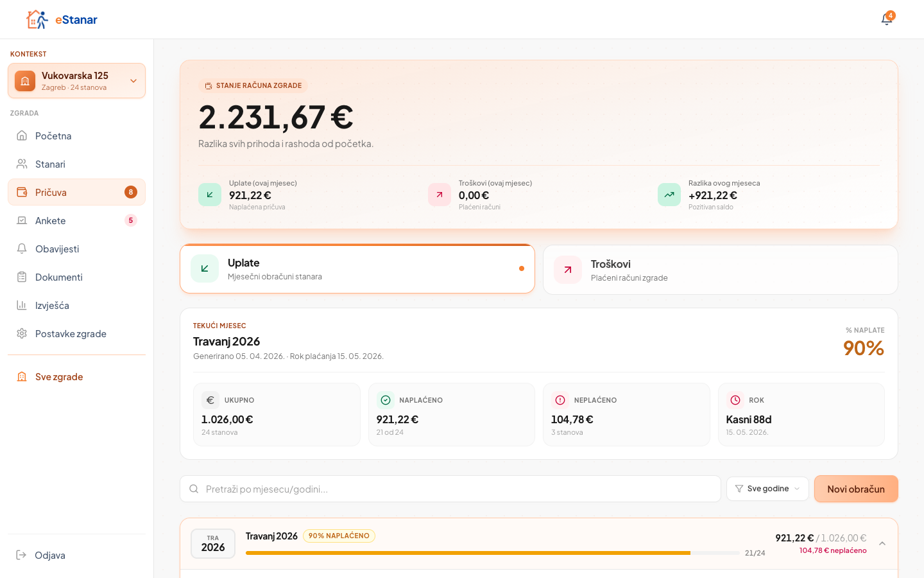Click the Ukupno 1.026,00 € value
Image resolution: width=924 pixels, height=578 pixels.
(x=227, y=419)
